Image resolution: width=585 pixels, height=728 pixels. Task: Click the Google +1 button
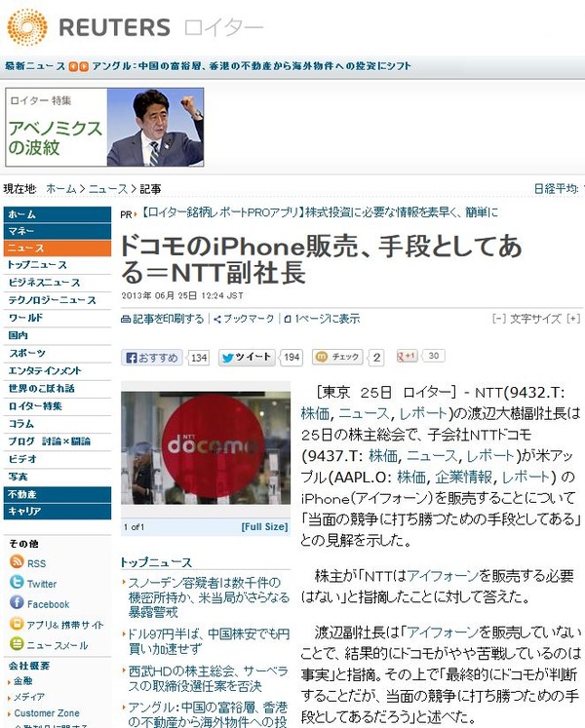(x=407, y=356)
